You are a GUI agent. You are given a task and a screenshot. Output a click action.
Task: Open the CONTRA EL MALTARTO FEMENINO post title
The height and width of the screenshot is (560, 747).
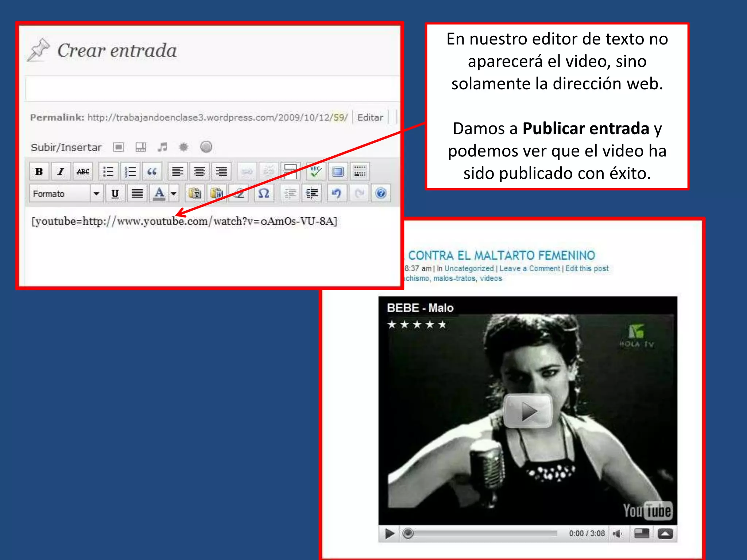pyautogui.click(x=502, y=255)
